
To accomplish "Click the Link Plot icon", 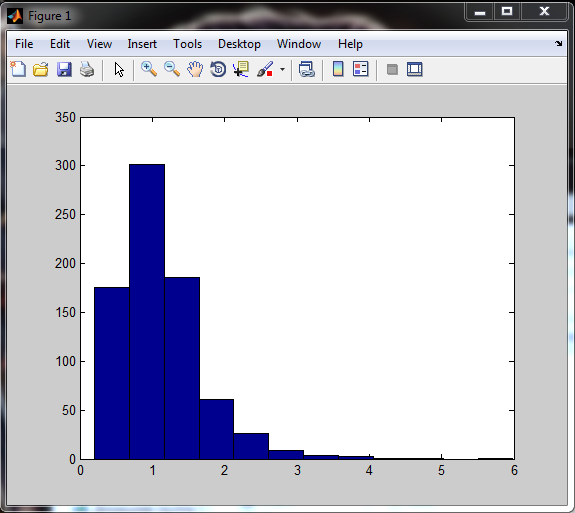I will point(307,69).
